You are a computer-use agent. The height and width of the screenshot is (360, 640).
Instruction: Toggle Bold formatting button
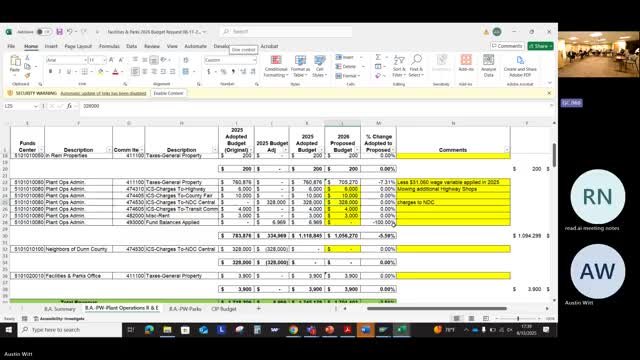click(50, 71)
